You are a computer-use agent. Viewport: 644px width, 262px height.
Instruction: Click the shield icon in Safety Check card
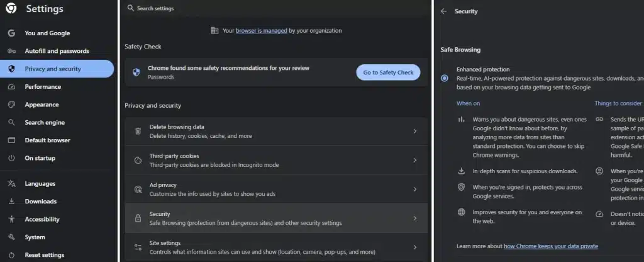[136, 72]
